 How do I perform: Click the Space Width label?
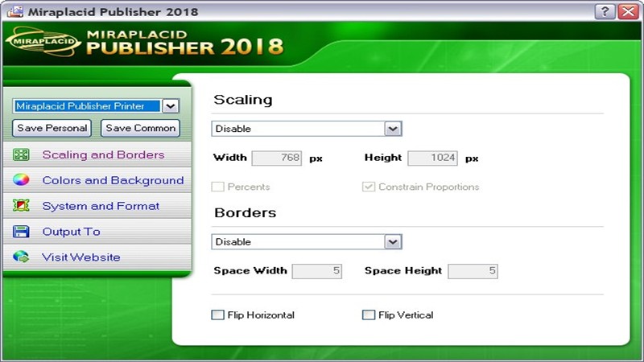point(250,270)
